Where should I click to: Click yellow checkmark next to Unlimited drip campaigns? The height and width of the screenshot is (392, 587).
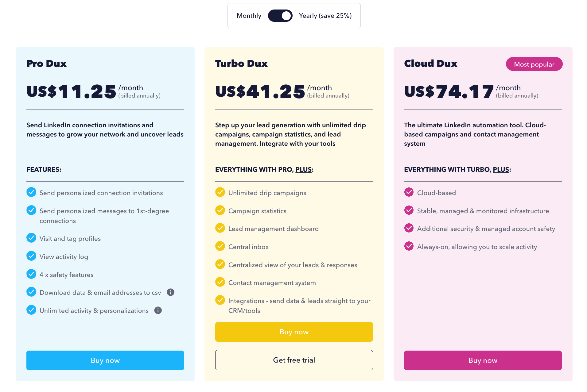pos(220,192)
